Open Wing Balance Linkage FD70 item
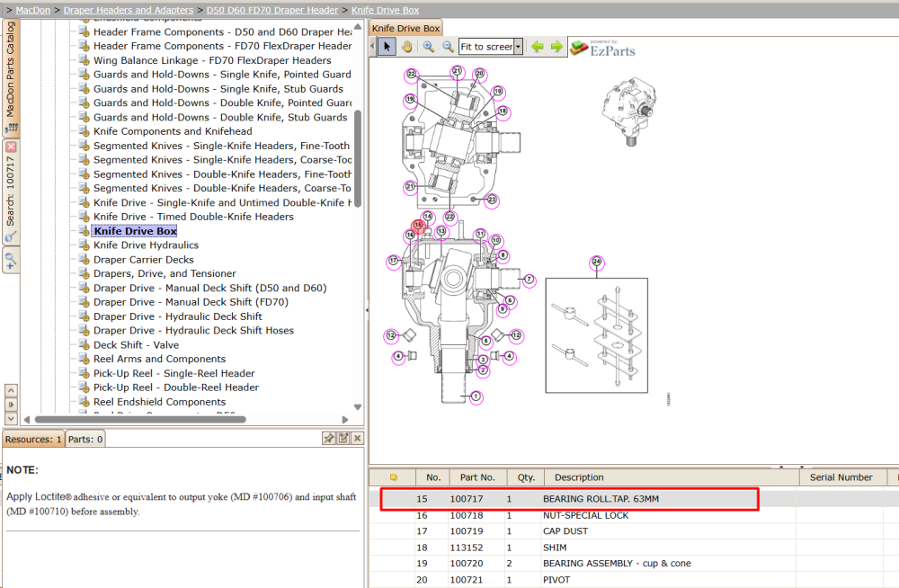This screenshot has width=899, height=588. [x=212, y=60]
